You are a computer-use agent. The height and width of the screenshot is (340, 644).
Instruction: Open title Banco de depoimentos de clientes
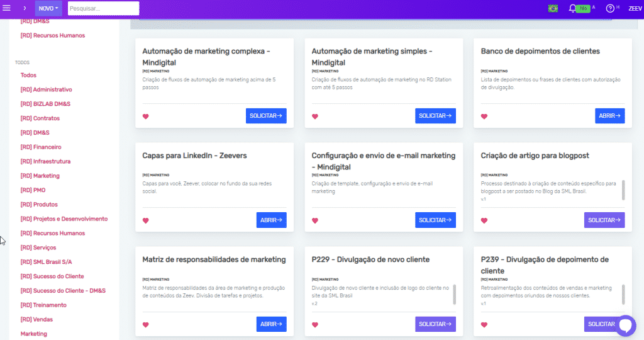tap(540, 52)
